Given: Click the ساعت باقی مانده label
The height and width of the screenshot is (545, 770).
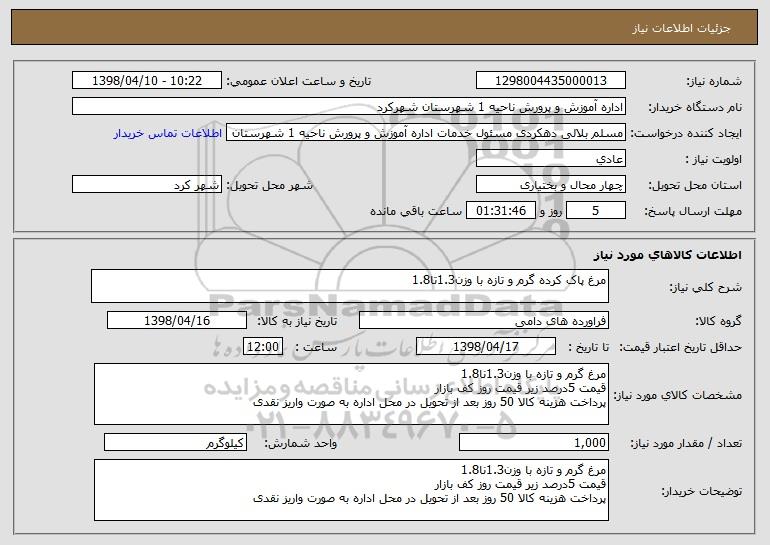Looking at the screenshot, I should click(x=416, y=211).
